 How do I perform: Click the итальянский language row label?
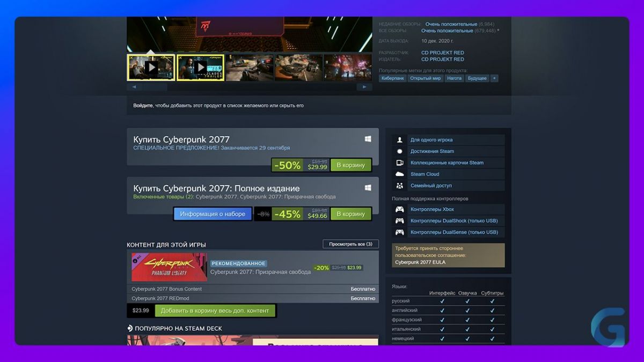tap(406, 329)
